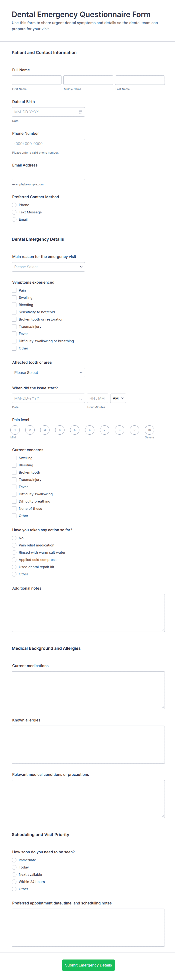175x980 pixels.
Task: Click the Phone Number input field
Action: [48, 143]
